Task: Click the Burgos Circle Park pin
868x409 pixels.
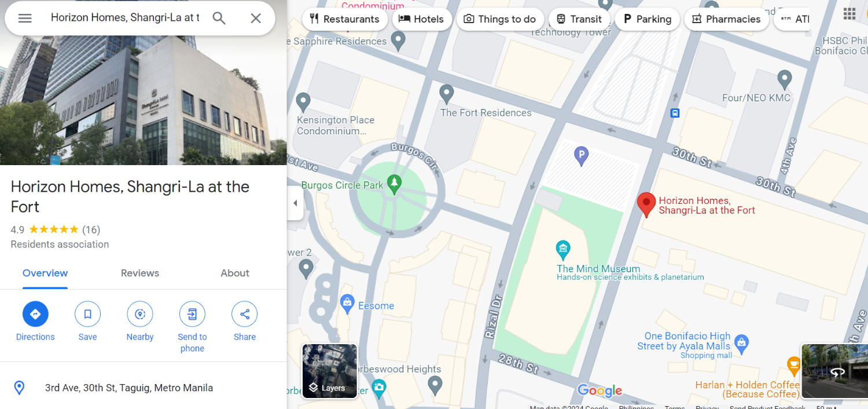Action: pyautogui.click(x=394, y=184)
